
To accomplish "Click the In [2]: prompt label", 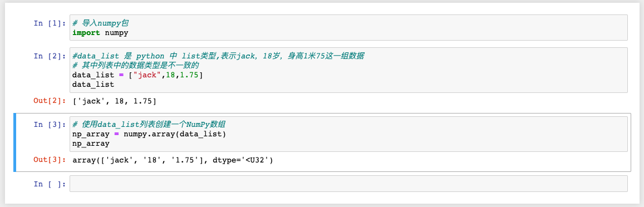I will pyautogui.click(x=50, y=56).
